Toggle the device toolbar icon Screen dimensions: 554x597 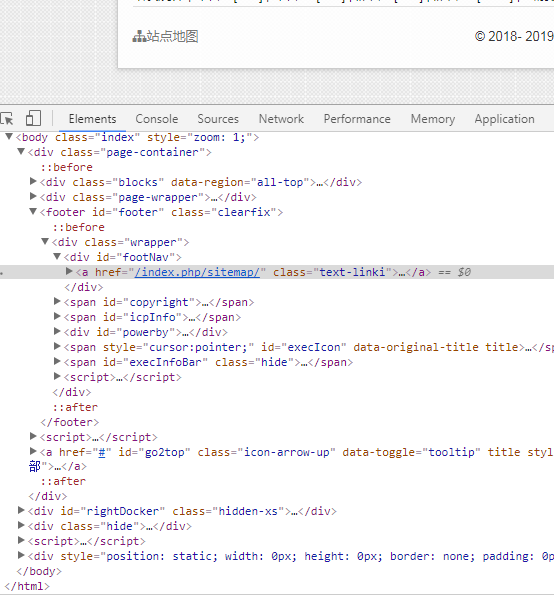(33, 118)
